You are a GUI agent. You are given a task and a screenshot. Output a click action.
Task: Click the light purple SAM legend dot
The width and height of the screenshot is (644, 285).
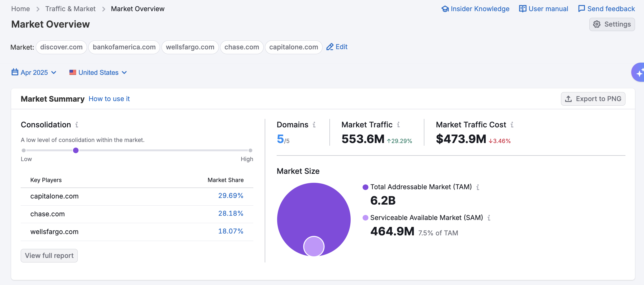point(365,218)
